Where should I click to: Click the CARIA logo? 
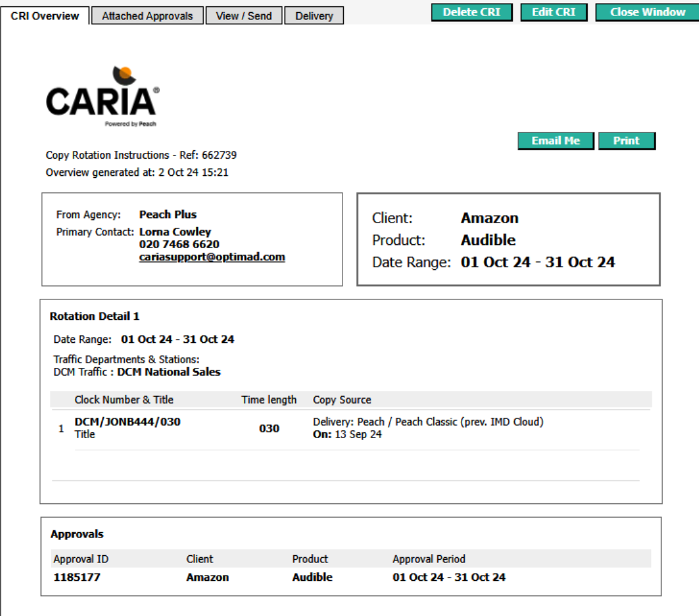click(x=102, y=97)
